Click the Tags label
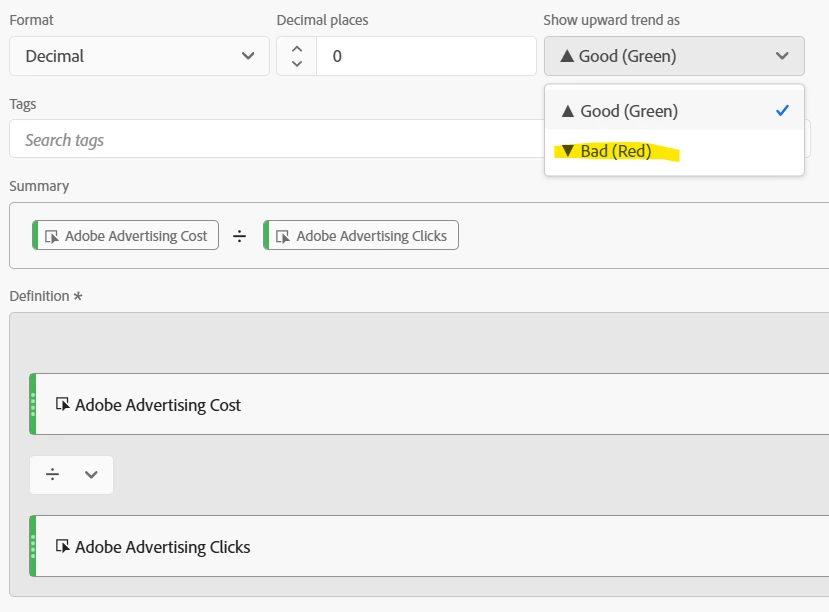The height and width of the screenshot is (612, 829). click(x=23, y=104)
